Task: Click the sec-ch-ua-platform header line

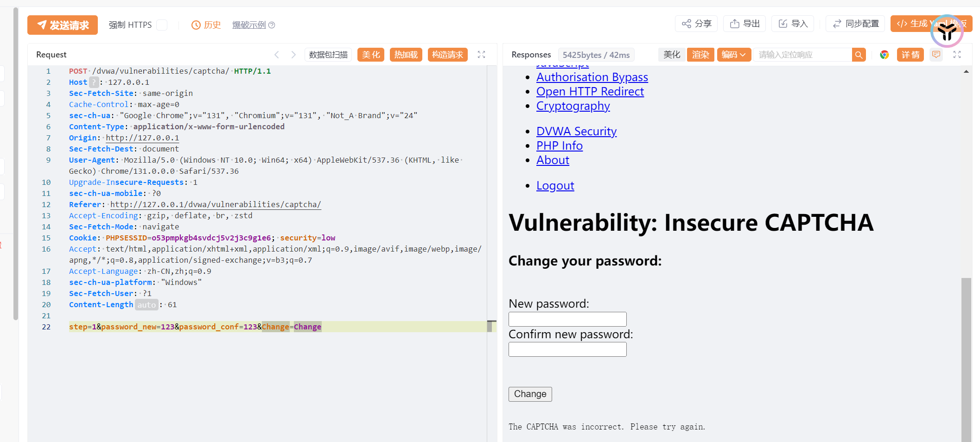Action: 135,282
